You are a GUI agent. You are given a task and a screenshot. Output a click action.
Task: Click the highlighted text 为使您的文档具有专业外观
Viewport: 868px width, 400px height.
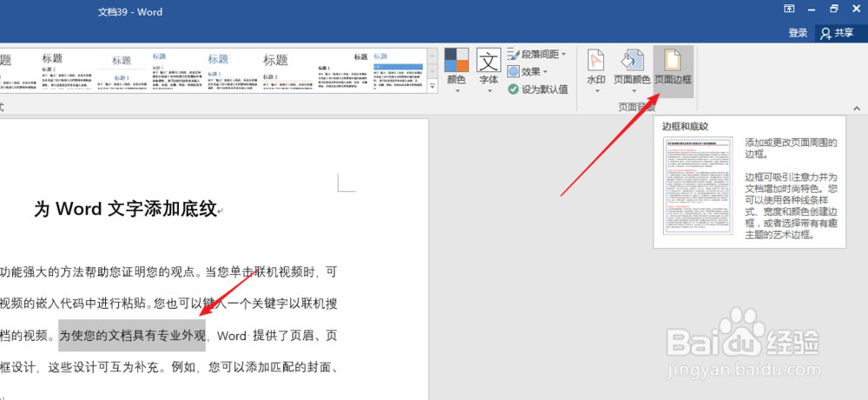132,335
